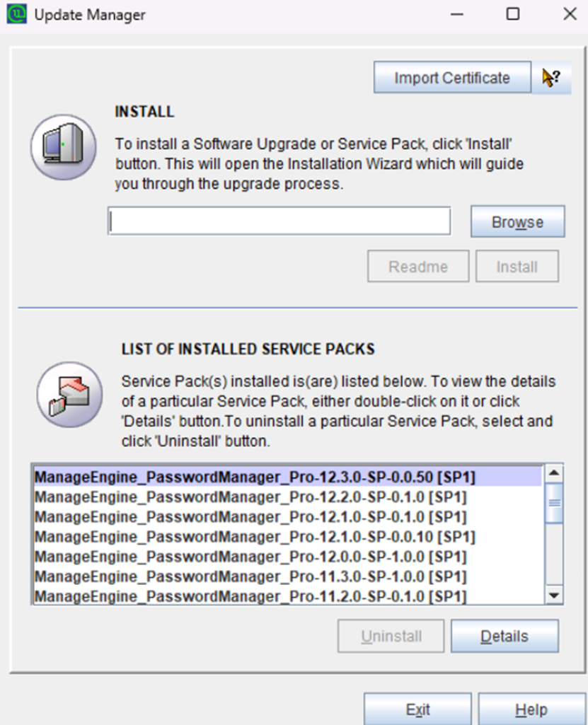This screenshot has width=588, height=725.
Task: Click the Import Certificate button
Action: 452,78
